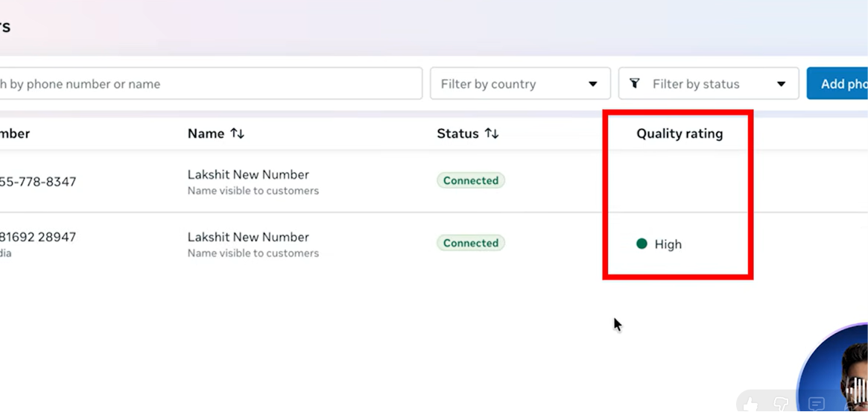Click the Connected badge in the 55-778-8347 row
The height and width of the screenshot is (412, 868).
[x=471, y=180]
